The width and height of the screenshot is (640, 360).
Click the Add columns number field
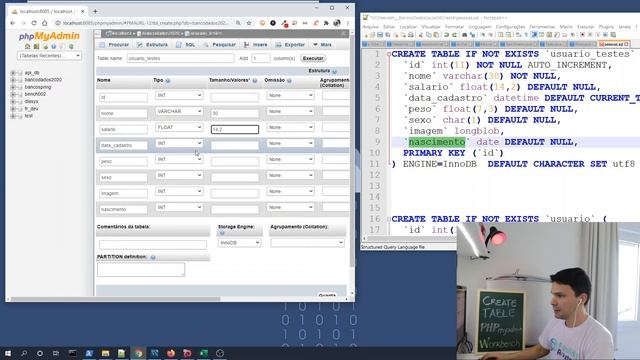click(x=261, y=58)
